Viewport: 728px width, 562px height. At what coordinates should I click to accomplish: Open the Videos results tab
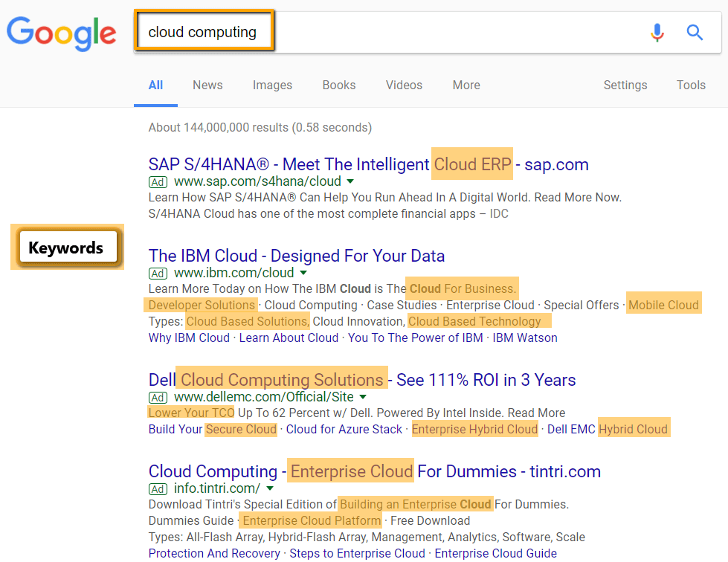[x=404, y=85]
